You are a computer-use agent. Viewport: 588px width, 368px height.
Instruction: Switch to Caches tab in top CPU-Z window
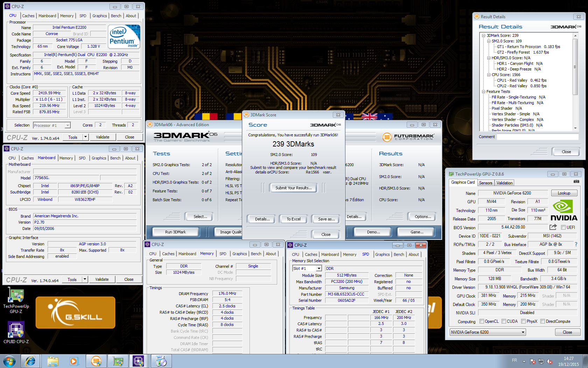(x=28, y=16)
